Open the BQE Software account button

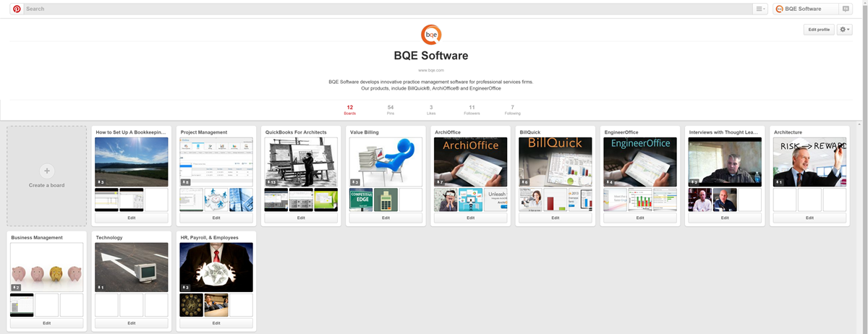(804, 9)
